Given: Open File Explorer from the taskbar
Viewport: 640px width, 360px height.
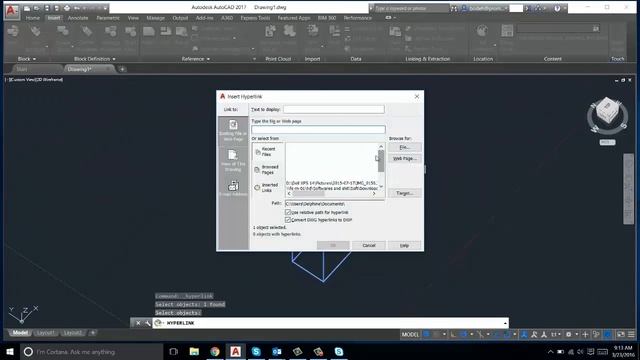Looking at the screenshot, I should pos(194,351).
